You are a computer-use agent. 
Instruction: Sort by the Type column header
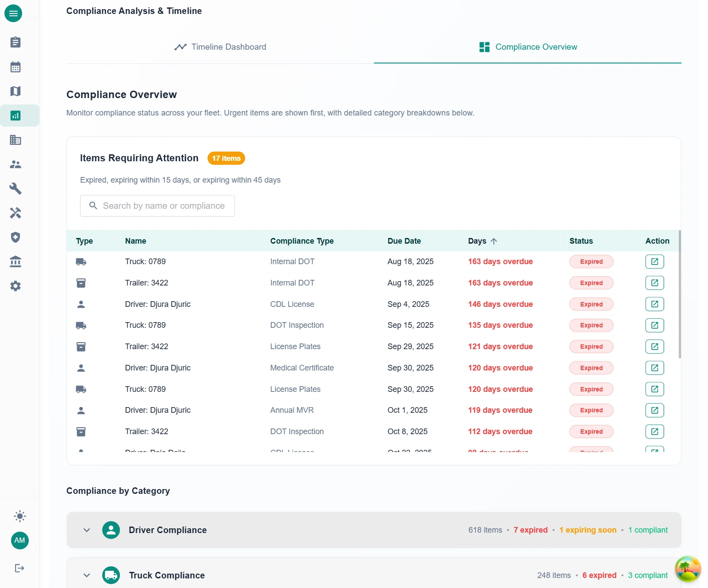[85, 241]
